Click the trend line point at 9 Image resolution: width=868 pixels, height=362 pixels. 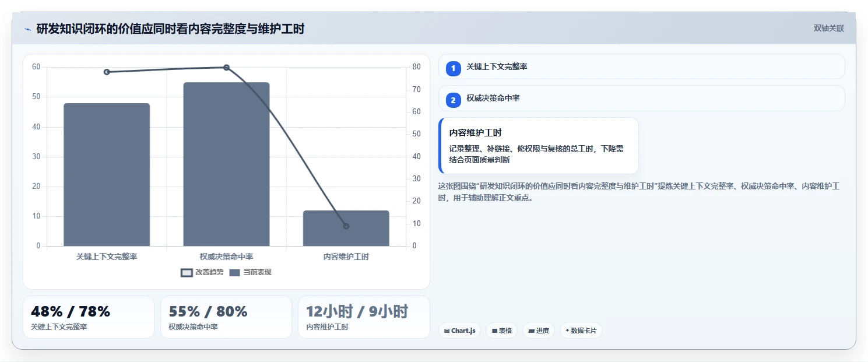coord(346,226)
